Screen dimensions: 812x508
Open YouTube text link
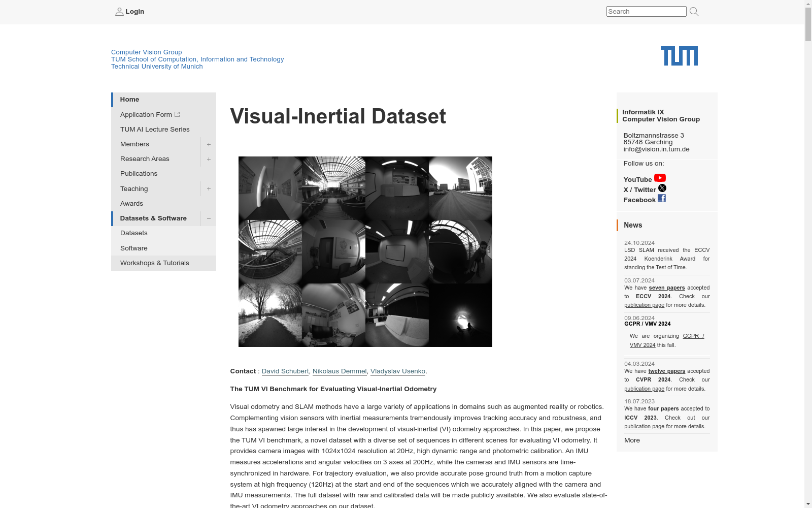point(637,180)
